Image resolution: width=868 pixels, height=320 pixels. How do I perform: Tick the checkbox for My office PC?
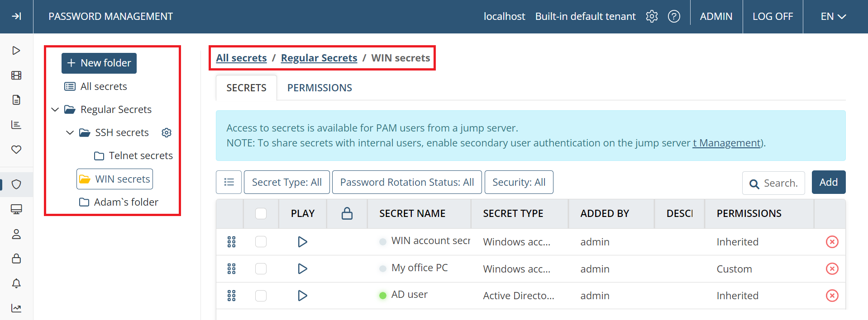pyautogui.click(x=261, y=269)
